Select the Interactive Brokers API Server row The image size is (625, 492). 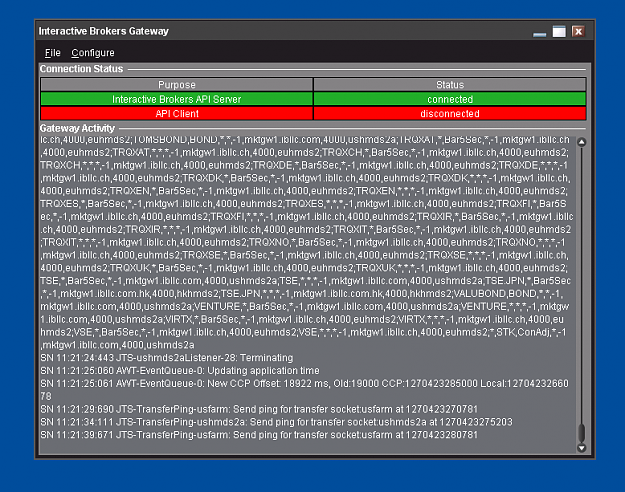pyautogui.click(x=313, y=99)
